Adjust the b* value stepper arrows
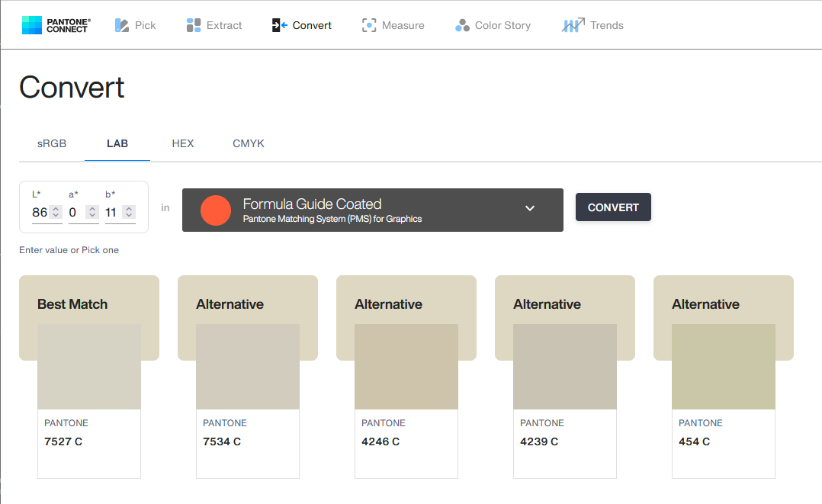The height and width of the screenshot is (504, 822). (129, 213)
